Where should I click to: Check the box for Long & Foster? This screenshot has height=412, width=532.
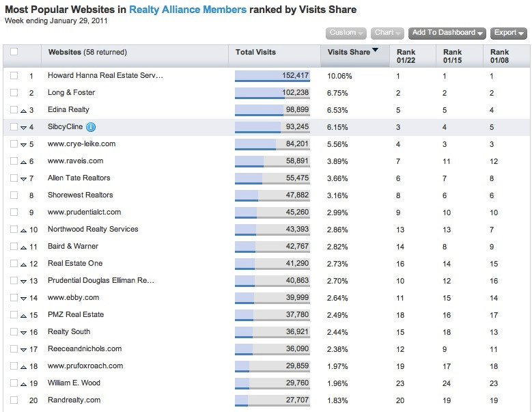tap(14, 92)
